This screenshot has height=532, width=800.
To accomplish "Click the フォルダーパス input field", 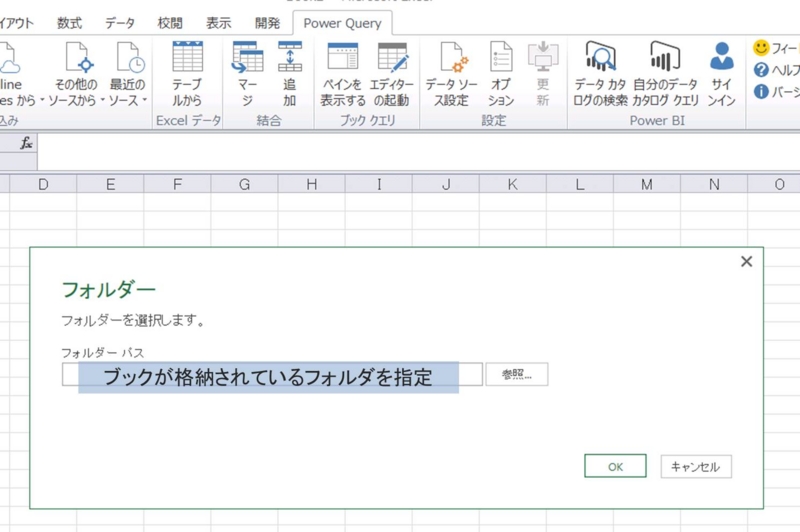I will click(272, 374).
